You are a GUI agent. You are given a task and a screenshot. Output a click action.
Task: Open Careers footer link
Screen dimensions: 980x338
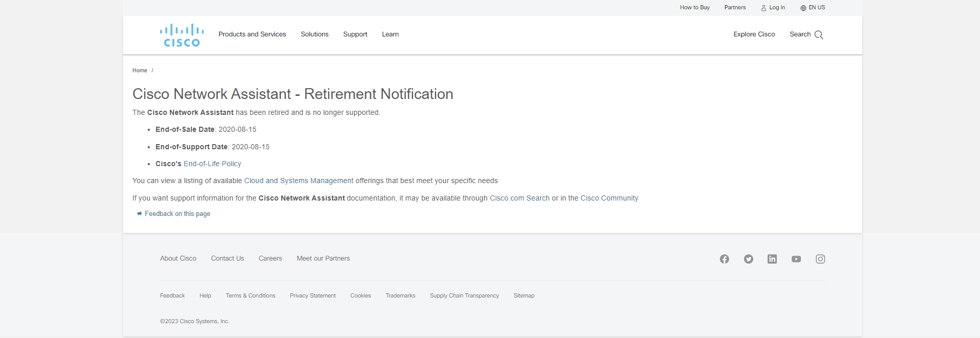[x=270, y=259]
